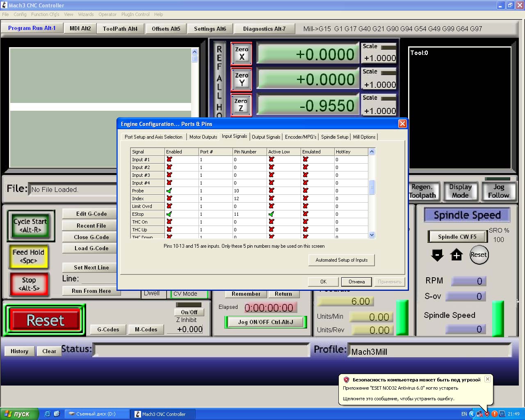
Task: Open the Config menu
Action: pos(20,14)
